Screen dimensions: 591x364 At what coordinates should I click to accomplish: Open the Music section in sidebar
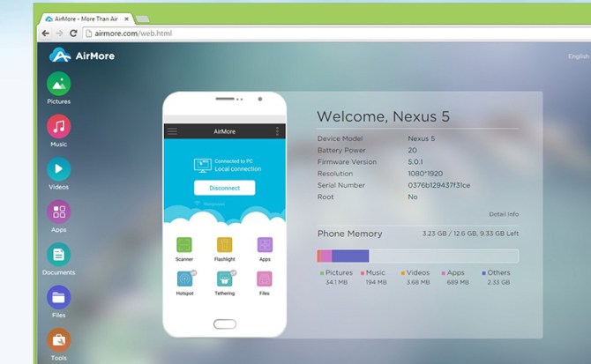tap(59, 130)
